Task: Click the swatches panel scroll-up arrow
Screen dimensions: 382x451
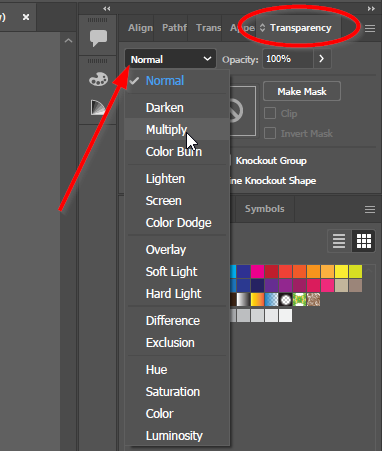Action: [369, 271]
